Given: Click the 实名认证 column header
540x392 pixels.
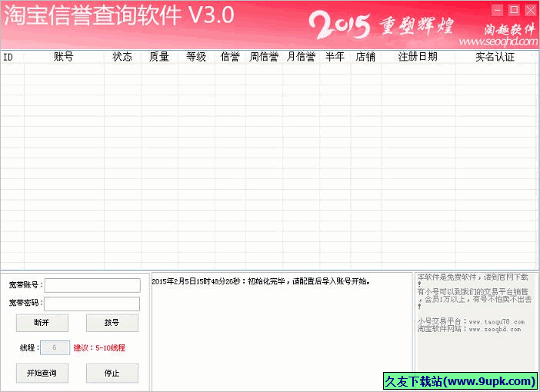Looking at the screenshot, I should [495, 57].
